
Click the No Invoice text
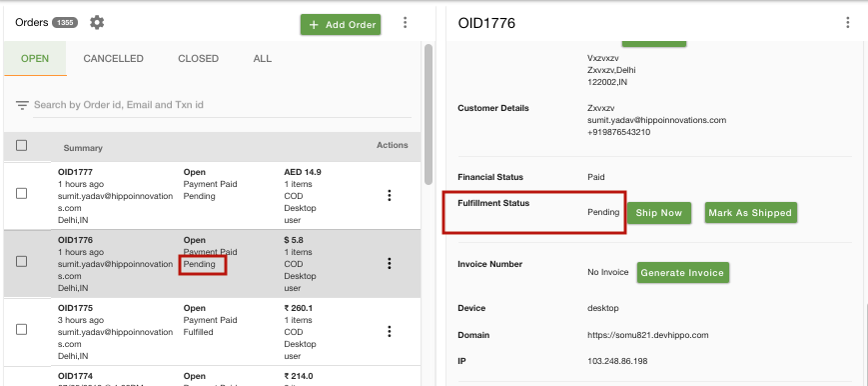point(608,272)
